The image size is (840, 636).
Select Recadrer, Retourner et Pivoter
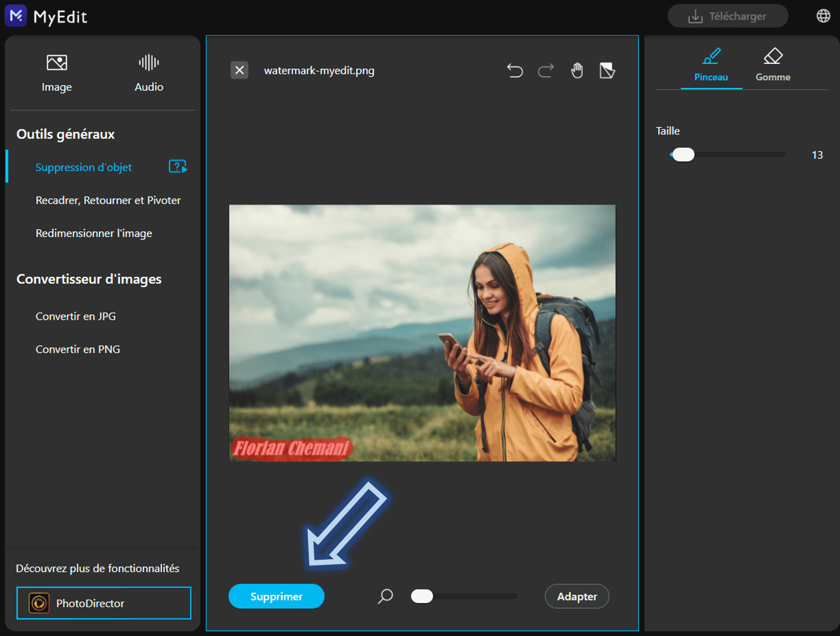tap(108, 200)
